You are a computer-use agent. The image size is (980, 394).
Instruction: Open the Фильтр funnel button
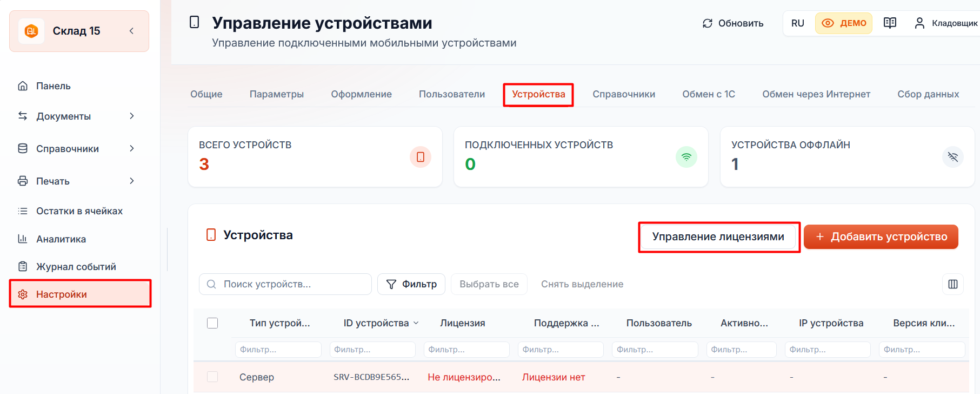point(411,284)
